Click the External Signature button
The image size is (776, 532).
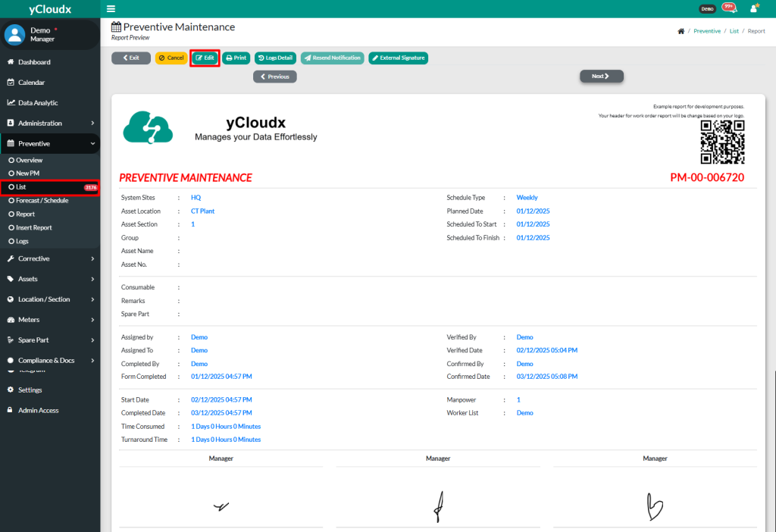tap(398, 58)
